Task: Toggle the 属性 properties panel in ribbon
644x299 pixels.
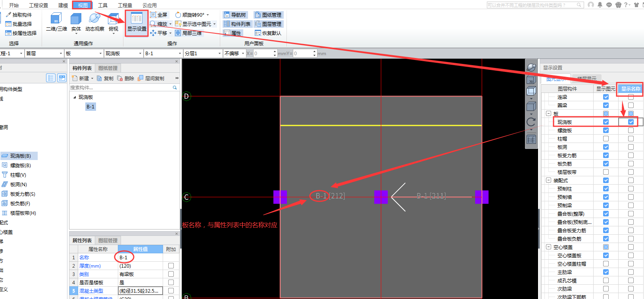Action: [233, 33]
